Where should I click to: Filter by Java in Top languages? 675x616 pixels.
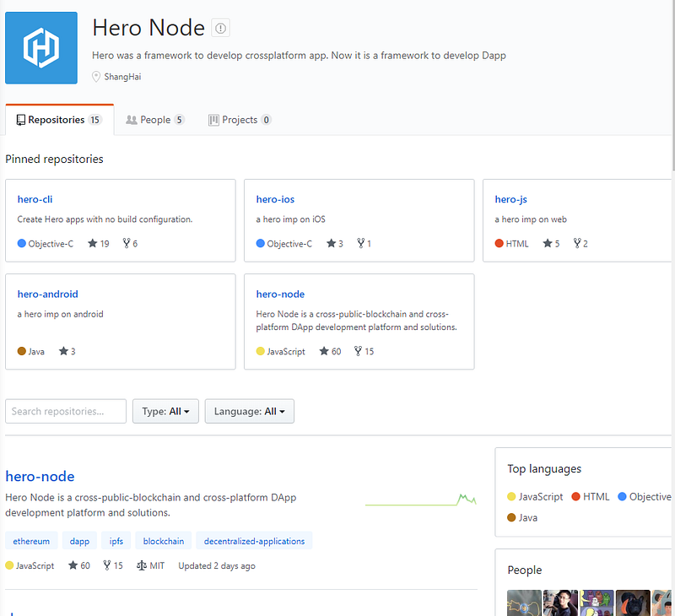tap(522, 517)
